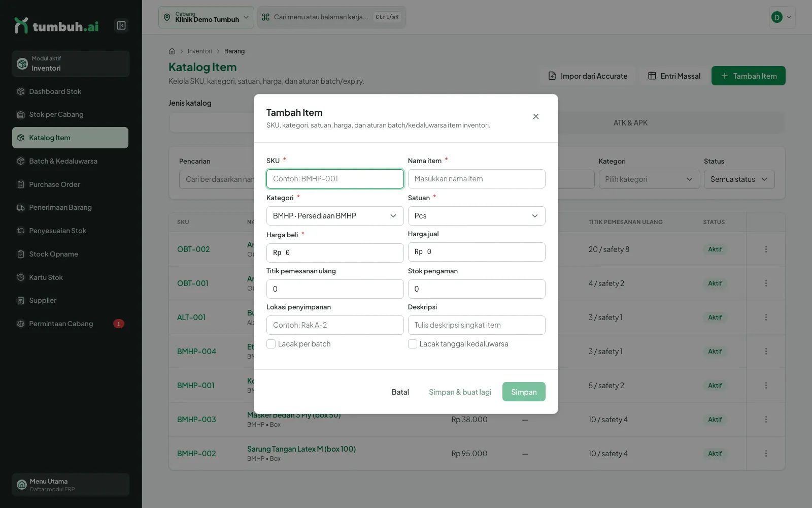Click the Simpan button
Screen dimensions: 812x508
[524, 392]
